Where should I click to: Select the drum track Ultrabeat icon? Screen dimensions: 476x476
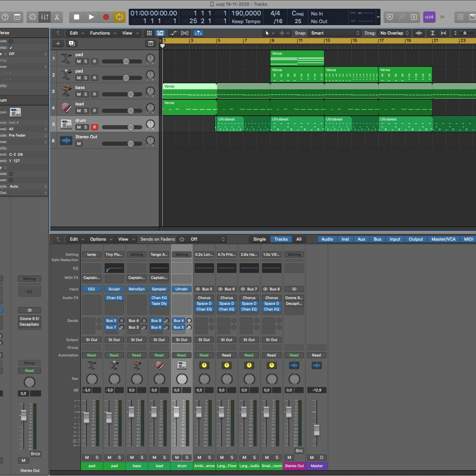66,124
